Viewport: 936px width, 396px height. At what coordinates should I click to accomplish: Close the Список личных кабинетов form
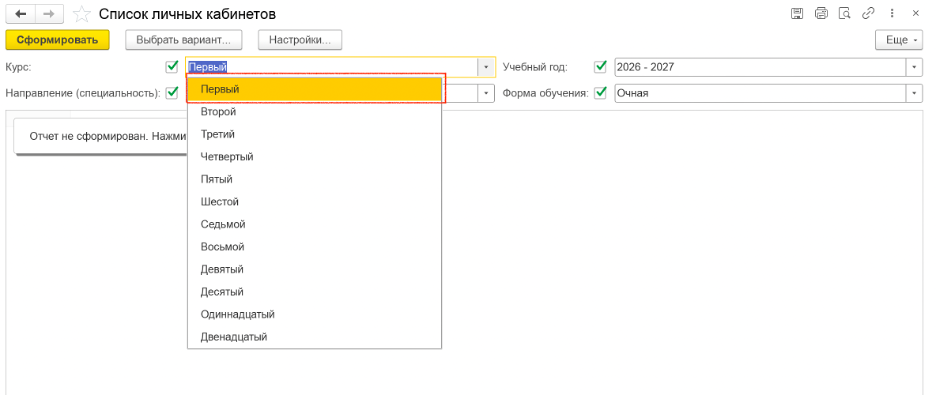[916, 14]
